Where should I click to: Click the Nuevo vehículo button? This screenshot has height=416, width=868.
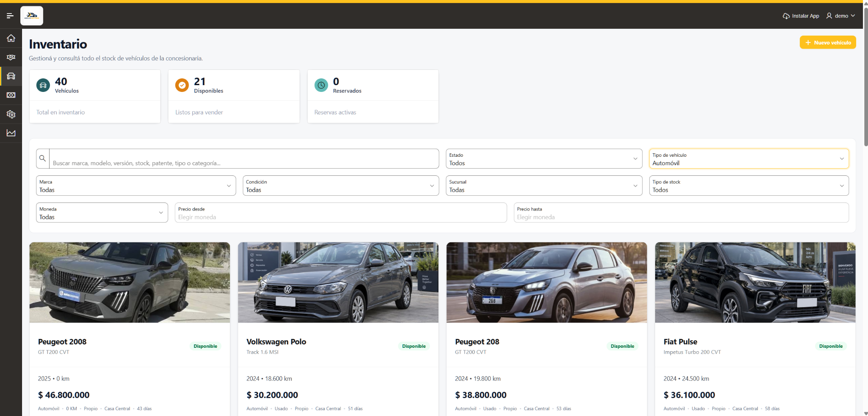828,42
